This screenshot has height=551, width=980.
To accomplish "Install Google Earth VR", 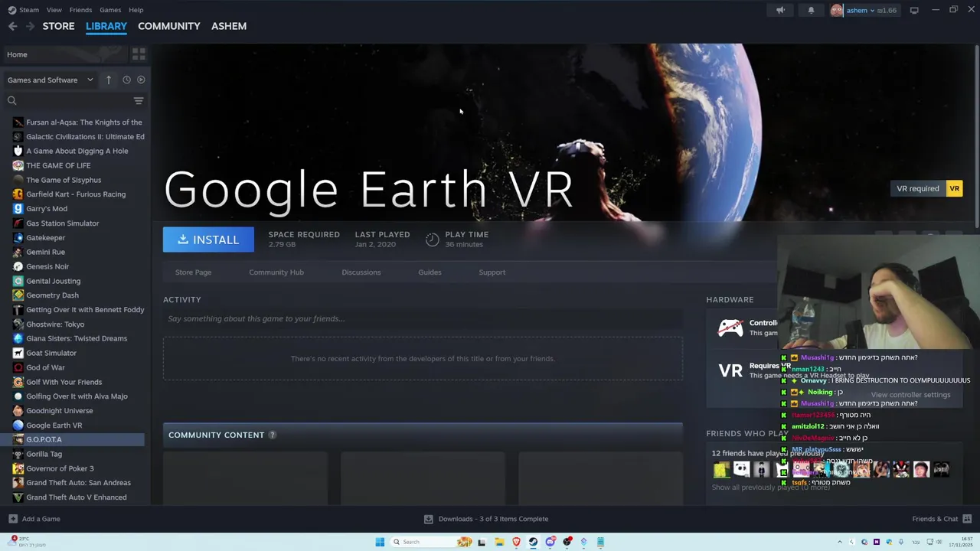I will tap(208, 240).
